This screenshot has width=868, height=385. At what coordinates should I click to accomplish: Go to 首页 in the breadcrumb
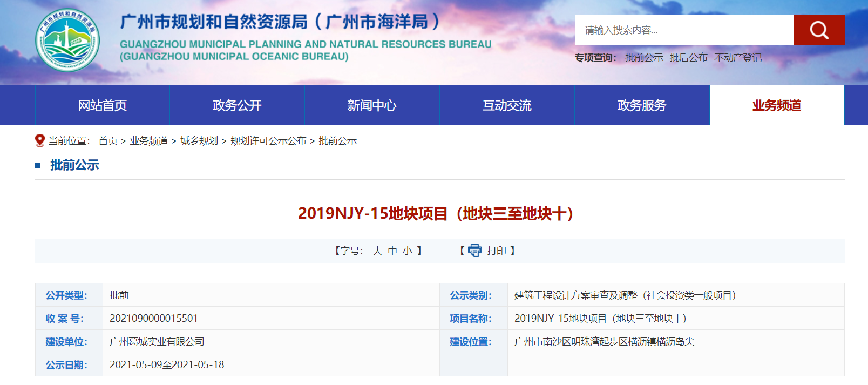[x=108, y=141]
